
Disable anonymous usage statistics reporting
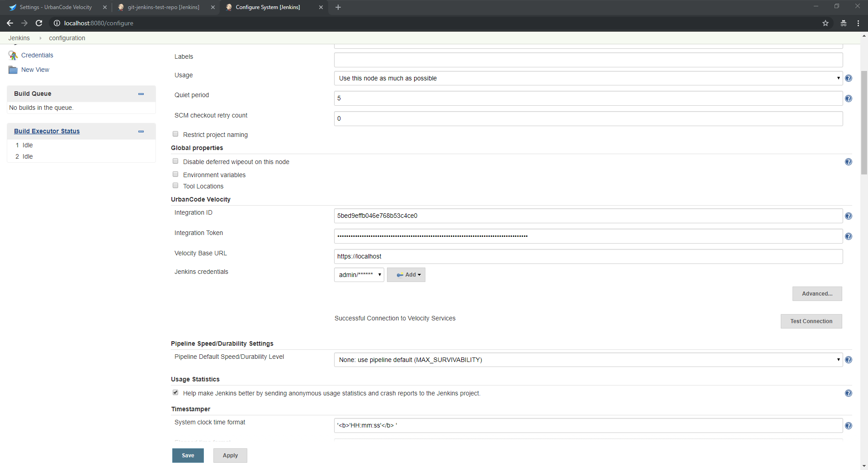175,392
